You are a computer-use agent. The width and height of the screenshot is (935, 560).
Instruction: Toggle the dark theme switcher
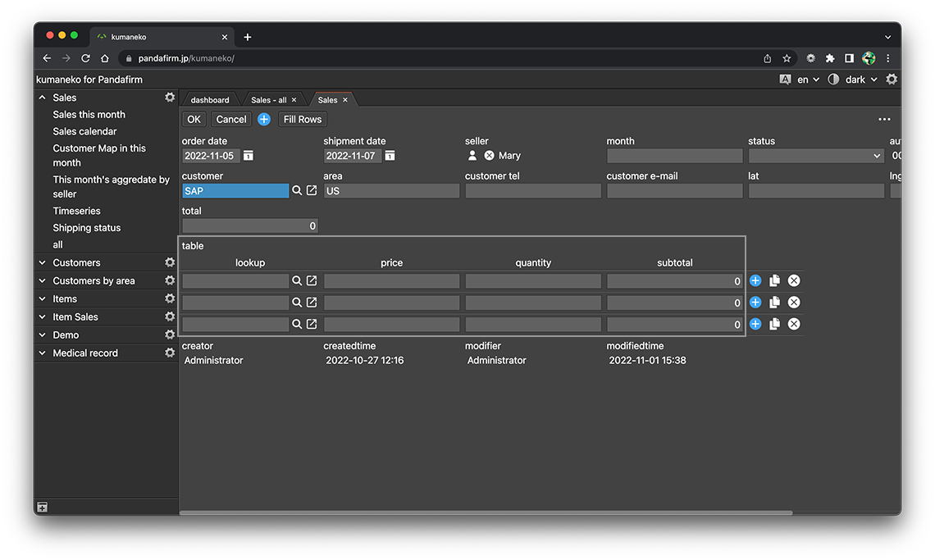click(854, 80)
